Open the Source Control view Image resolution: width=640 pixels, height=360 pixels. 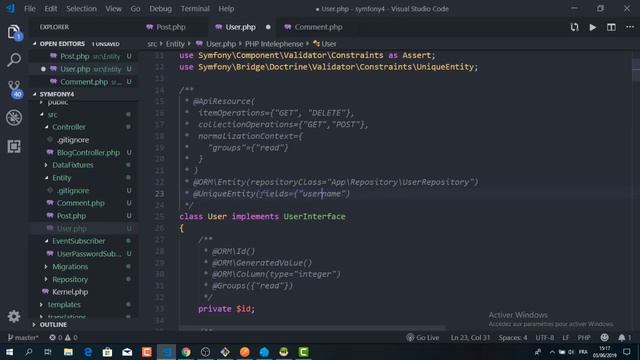[15, 89]
